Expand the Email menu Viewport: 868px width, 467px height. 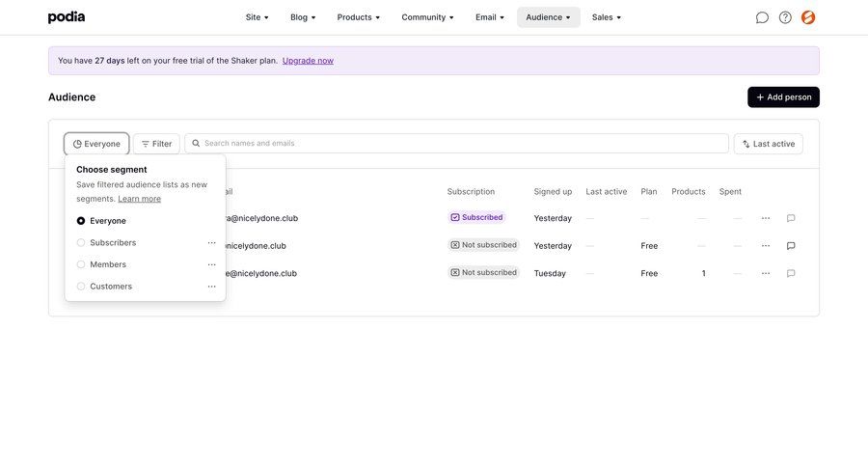click(x=490, y=17)
